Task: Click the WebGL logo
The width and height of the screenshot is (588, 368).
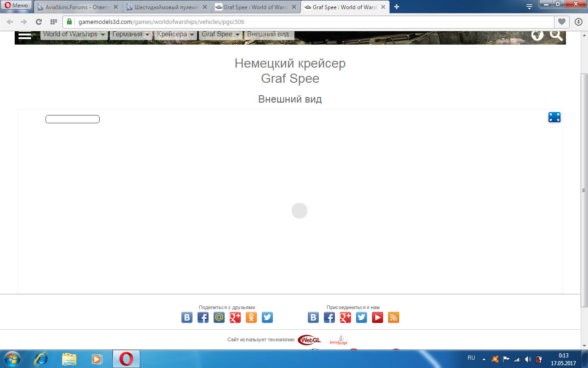Action: pos(310,340)
